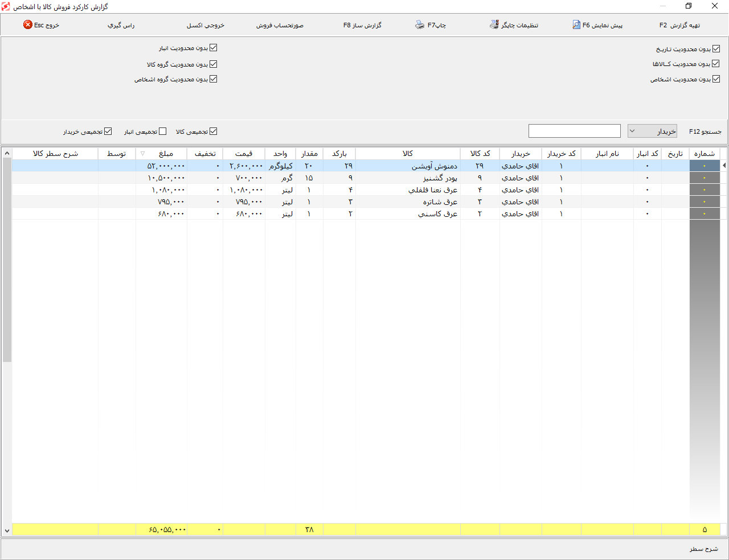Viewport: 729px width, 560px height.
Task: Select the دمنوش آویشن row cell
Action: pos(408,166)
